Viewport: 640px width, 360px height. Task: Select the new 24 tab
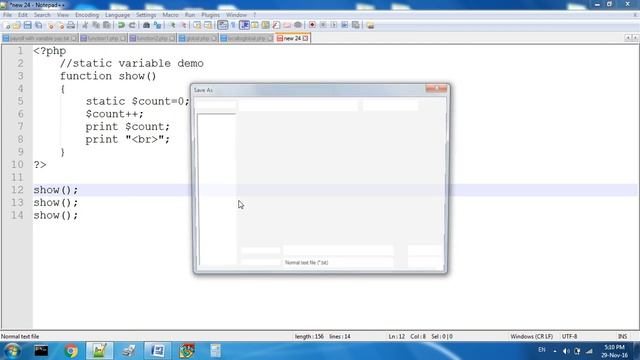click(292, 38)
